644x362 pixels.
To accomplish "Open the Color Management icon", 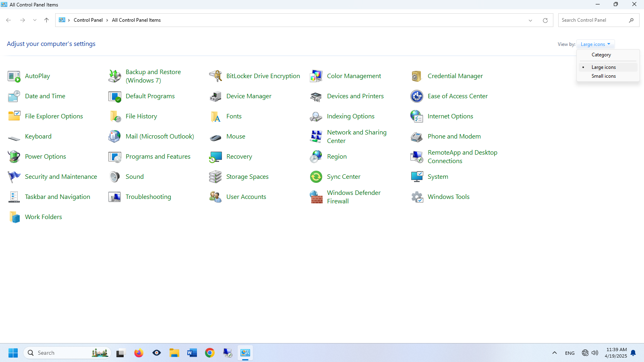I will pyautogui.click(x=316, y=76).
